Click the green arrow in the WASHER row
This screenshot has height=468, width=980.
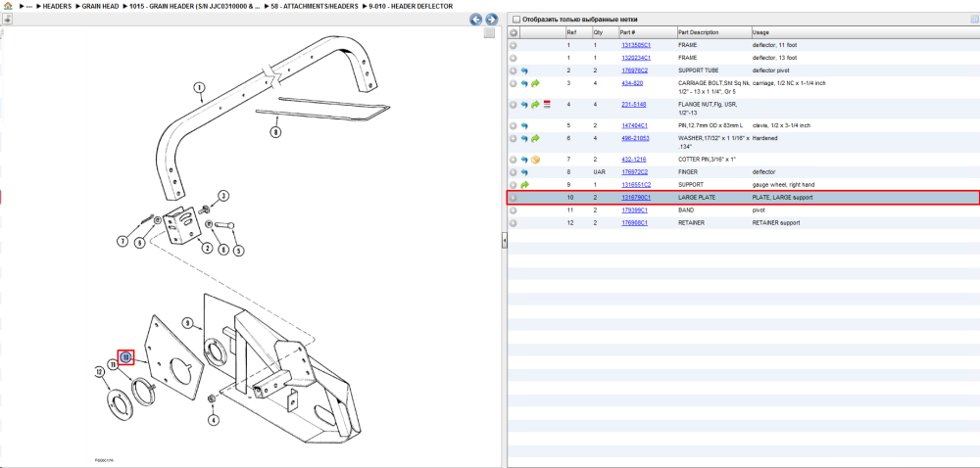[536, 138]
